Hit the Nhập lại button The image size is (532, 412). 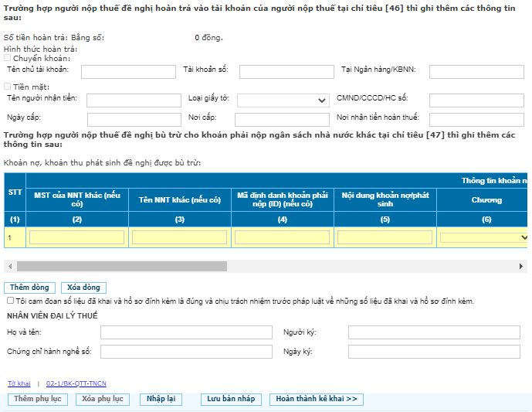click(161, 399)
